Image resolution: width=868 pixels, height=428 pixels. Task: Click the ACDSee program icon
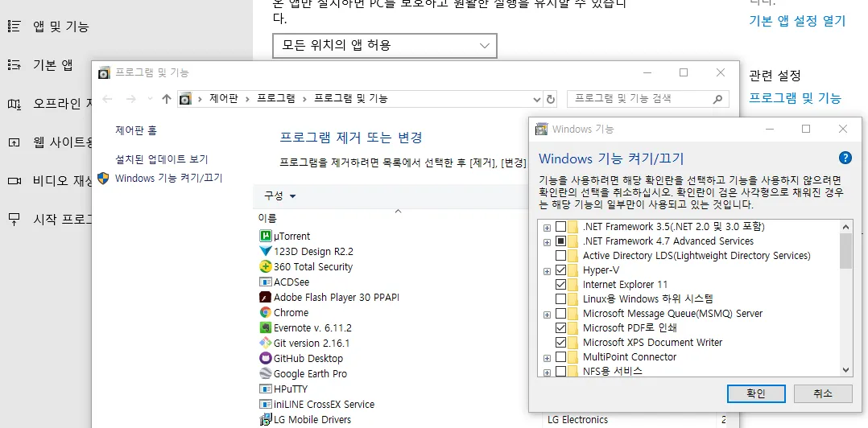tap(266, 282)
